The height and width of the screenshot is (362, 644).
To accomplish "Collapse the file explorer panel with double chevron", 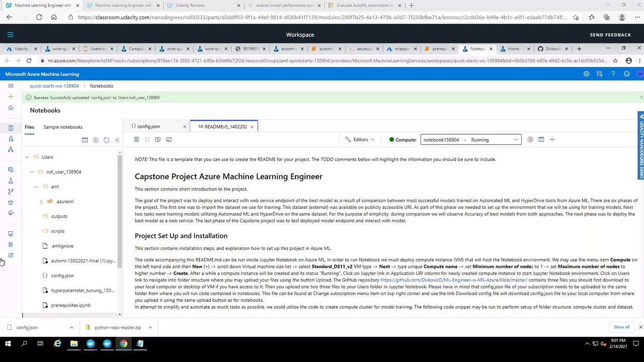I will click(117, 140).
